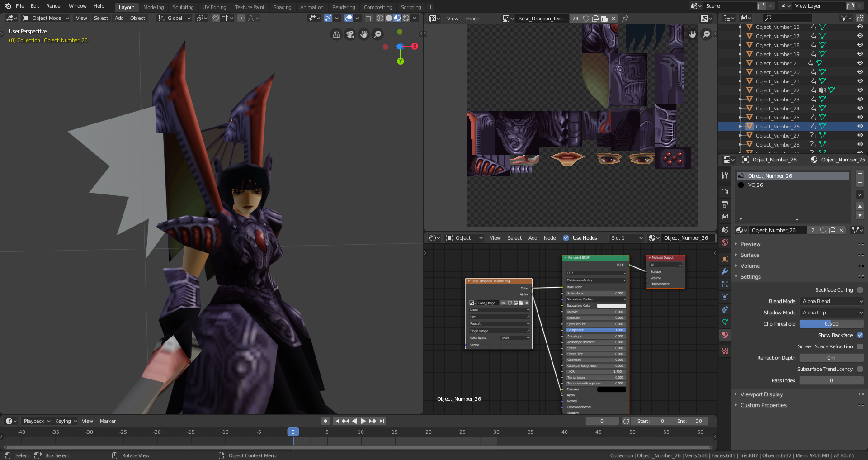
Task: Click the play animation button
Action: [363, 421]
